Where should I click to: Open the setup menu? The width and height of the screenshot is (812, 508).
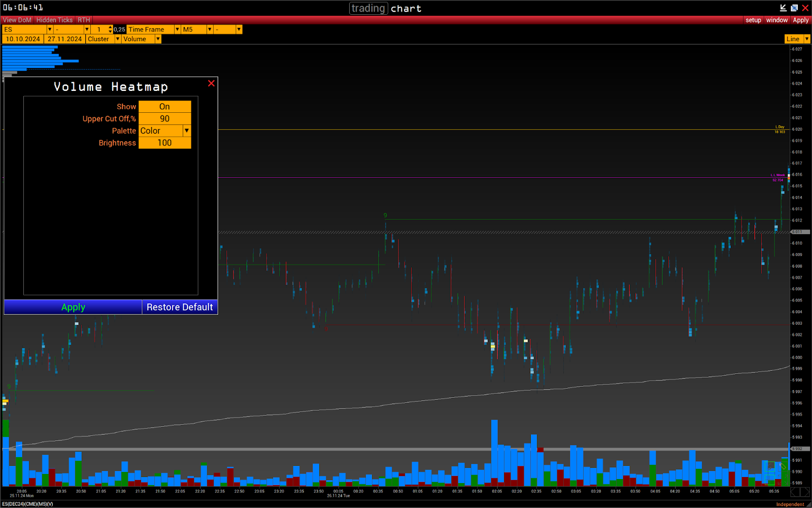753,20
